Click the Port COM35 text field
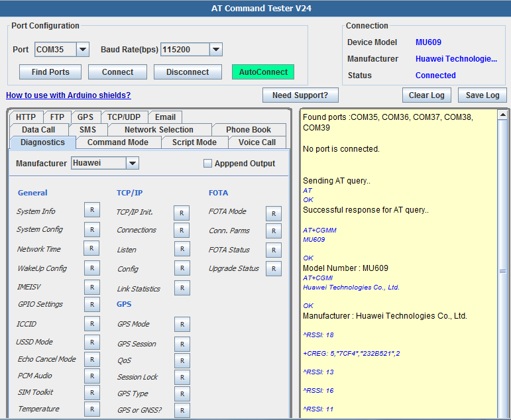Screen dimensions: 511x420 [56, 50]
